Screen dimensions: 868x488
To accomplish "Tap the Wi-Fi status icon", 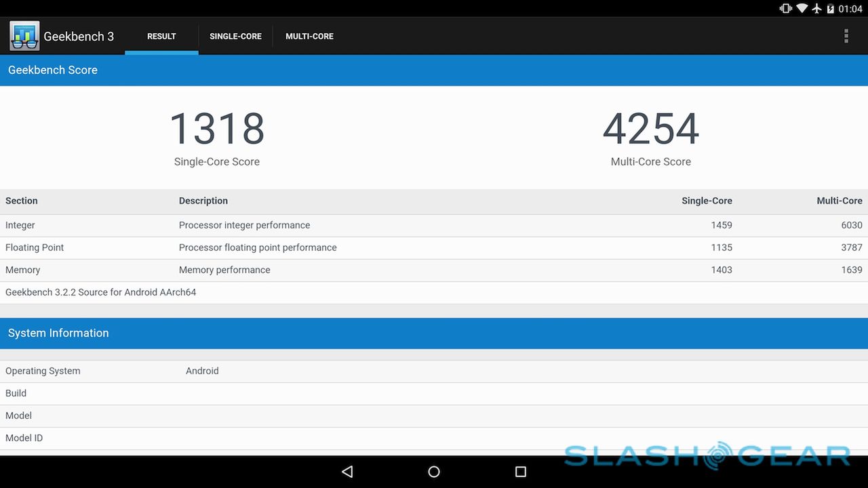I will pyautogui.click(x=802, y=9).
